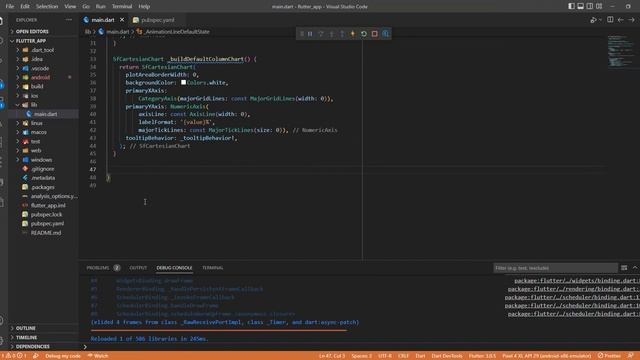Click Debug my code in status bar

(62, 356)
